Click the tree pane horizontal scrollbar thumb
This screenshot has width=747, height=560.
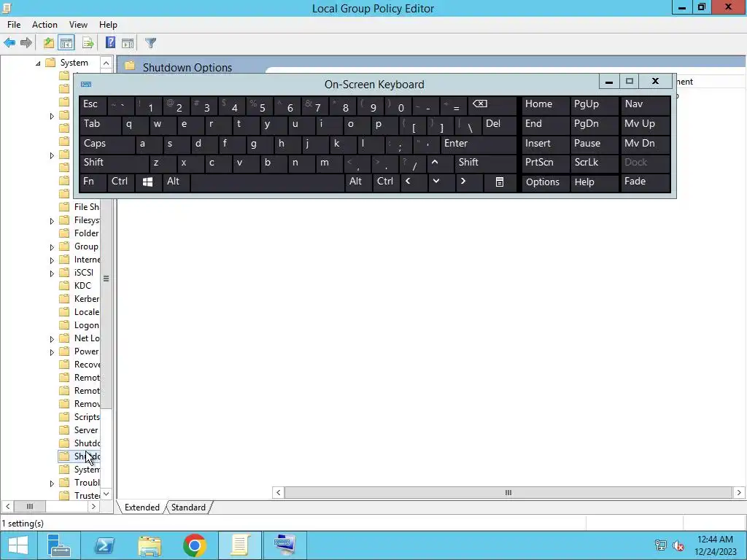pos(29,507)
